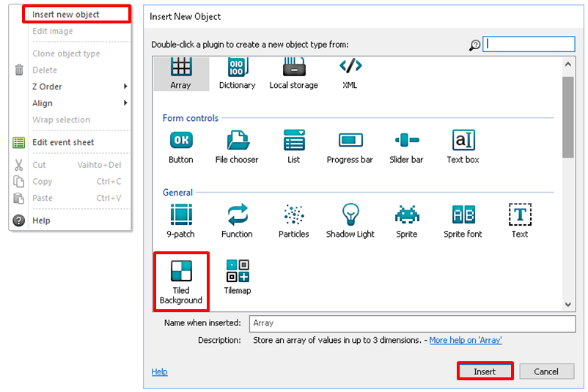Select the File chooser form control
The width and height of the screenshot is (588, 392).
237,141
